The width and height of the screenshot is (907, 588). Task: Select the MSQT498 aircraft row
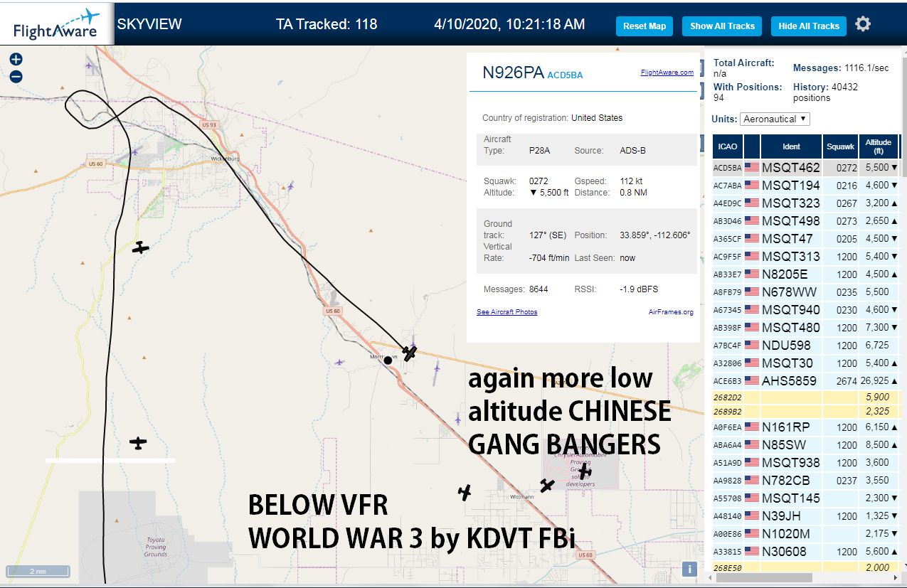click(807, 221)
